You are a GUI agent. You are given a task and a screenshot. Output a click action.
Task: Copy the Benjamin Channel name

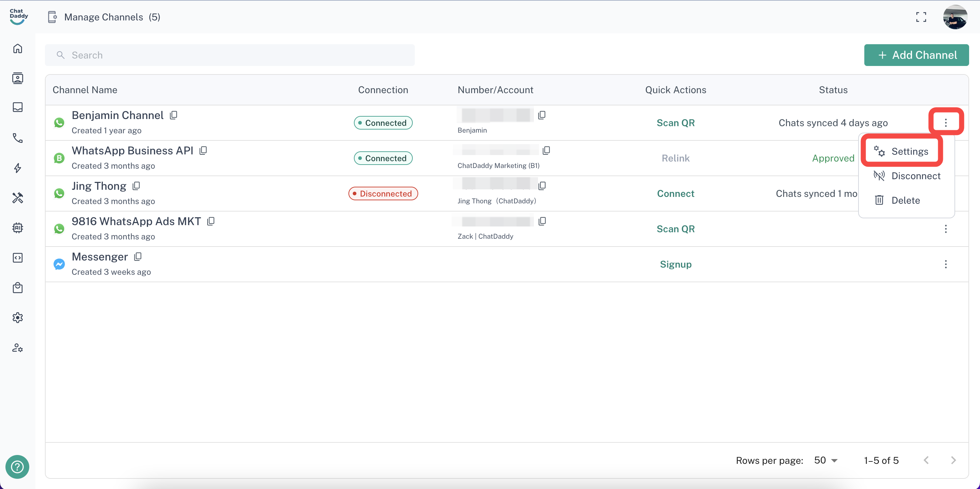[174, 115]
